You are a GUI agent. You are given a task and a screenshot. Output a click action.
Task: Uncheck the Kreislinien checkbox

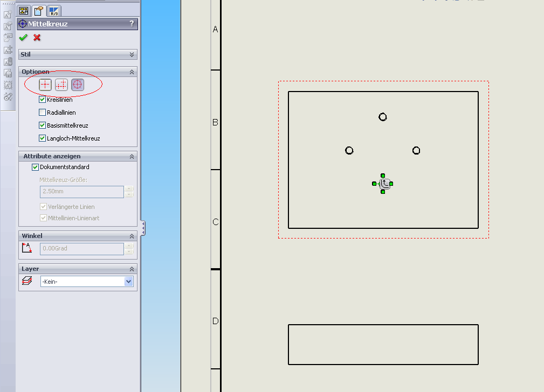pyautogui.click(x=43, y=100)
